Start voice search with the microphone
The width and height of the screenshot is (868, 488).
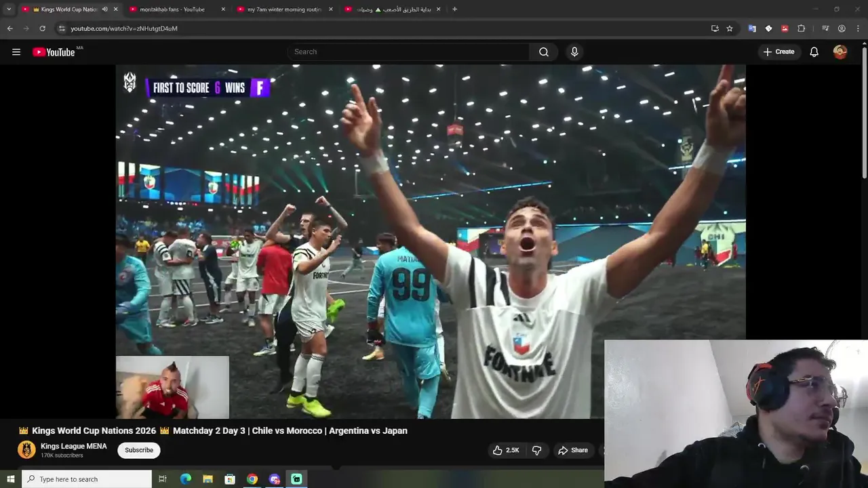574,52
